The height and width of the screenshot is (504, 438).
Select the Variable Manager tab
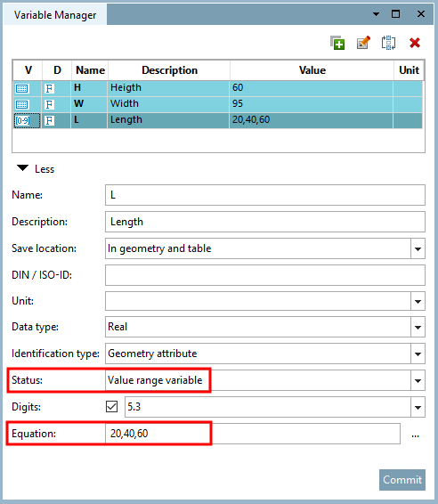tap(55, 15)
